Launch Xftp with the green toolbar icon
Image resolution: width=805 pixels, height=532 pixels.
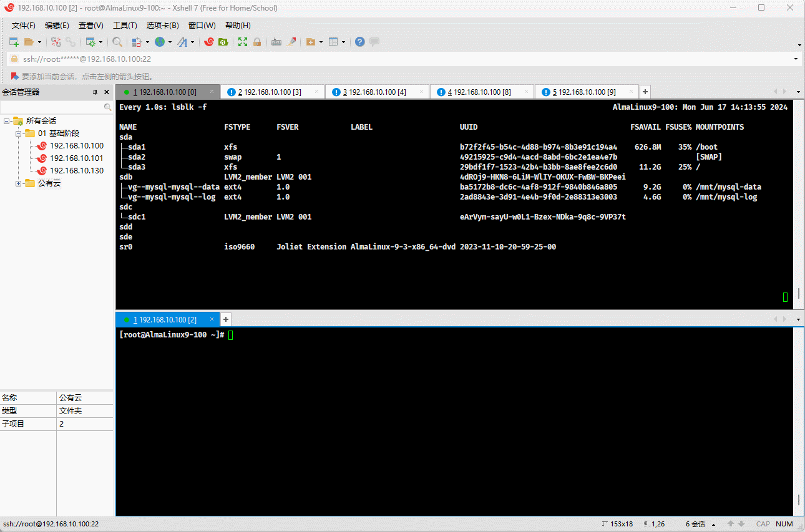[x=223, y=42]
